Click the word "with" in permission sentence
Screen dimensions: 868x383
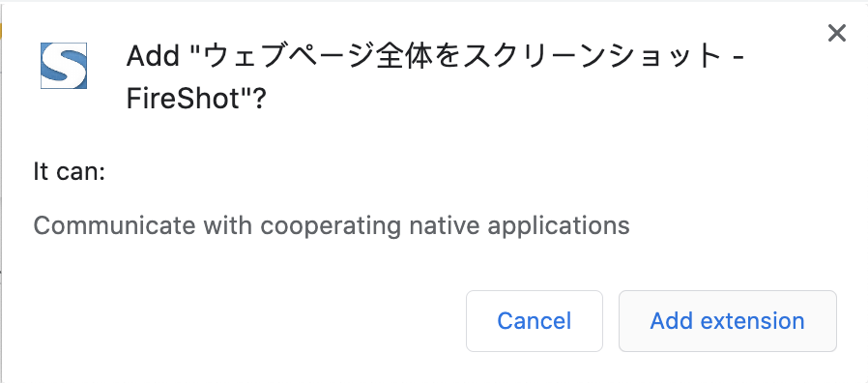pyautogui.click(x=228, y=225)
